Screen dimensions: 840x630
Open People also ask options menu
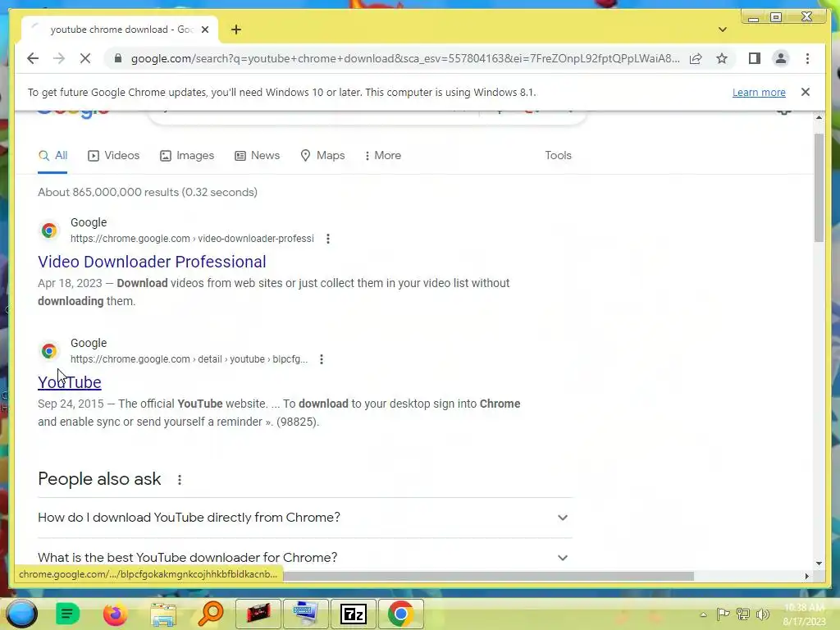click(180, 480)
